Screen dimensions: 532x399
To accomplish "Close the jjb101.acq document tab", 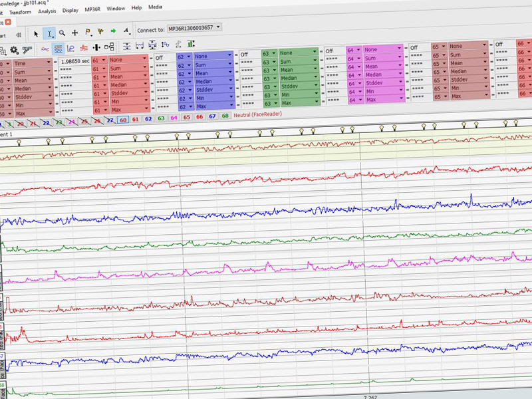I will click(x=8, y=22).
